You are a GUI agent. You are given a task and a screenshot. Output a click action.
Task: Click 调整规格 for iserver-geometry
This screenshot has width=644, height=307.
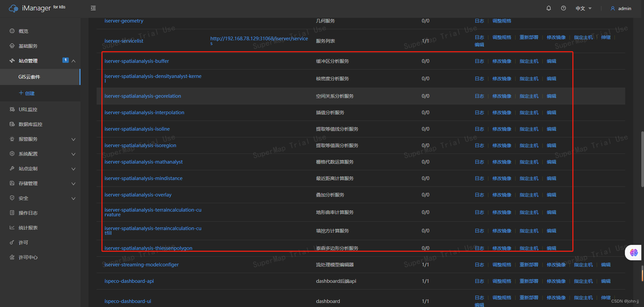[x=502, y=21]
